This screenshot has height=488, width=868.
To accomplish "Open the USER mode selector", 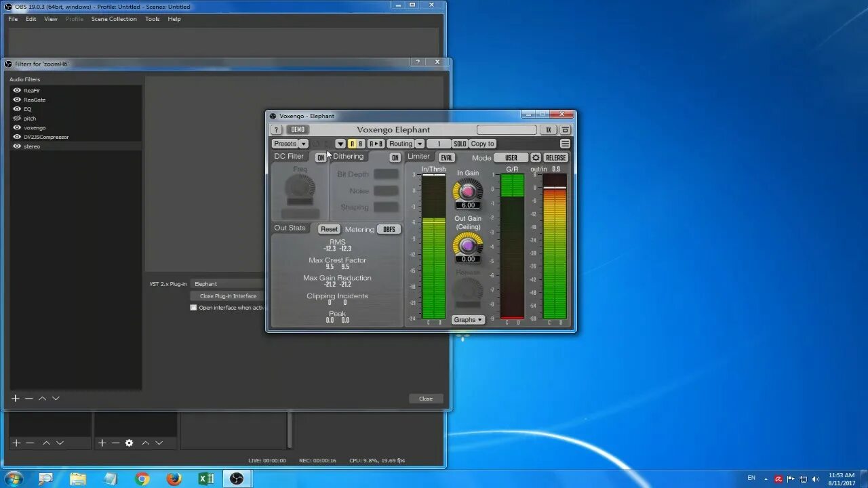I will (x=511, y=157).
